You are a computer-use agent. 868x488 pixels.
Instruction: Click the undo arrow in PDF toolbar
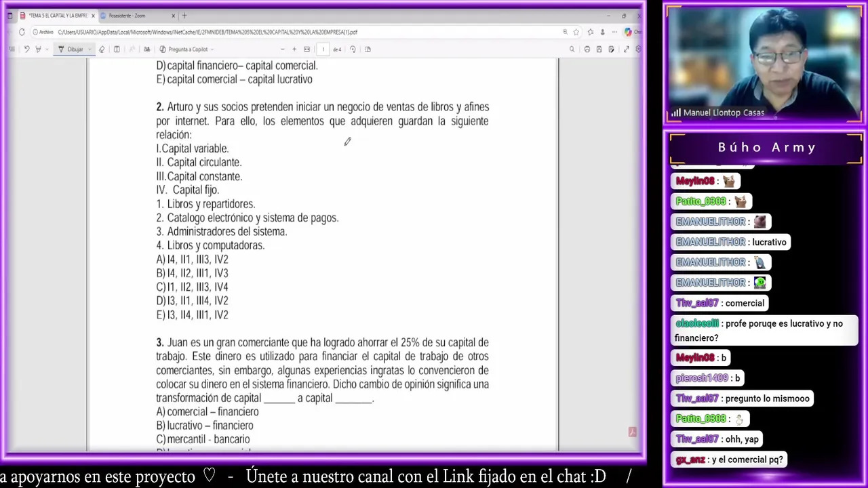point(26,49)
